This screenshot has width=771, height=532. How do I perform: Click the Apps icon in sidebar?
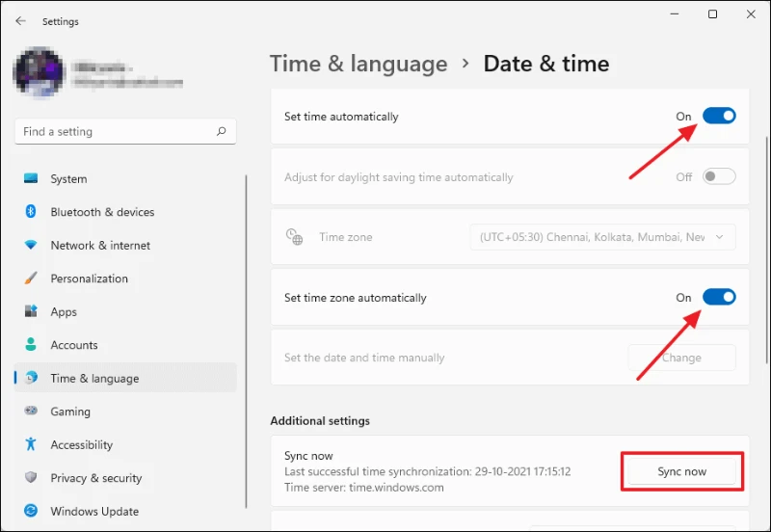pos(31,311)
